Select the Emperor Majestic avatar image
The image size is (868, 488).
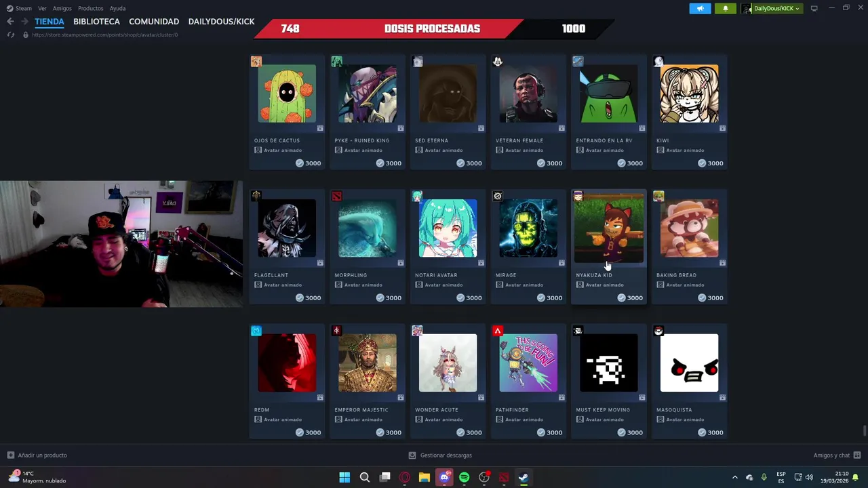368,363
